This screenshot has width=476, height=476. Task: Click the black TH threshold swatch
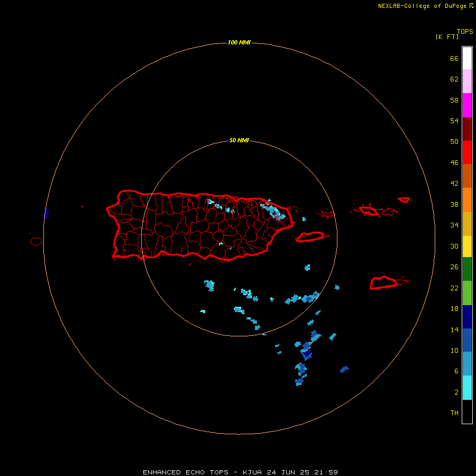pyautogui.click(x=467, y=411)
